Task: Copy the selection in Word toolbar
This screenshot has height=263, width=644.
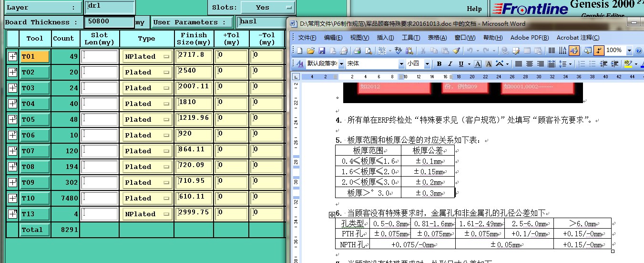Action: coord(434,50)
